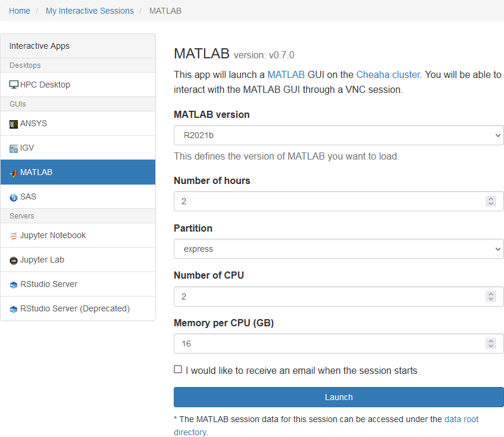Click the Jupyter Lab icon

(14, 260)
